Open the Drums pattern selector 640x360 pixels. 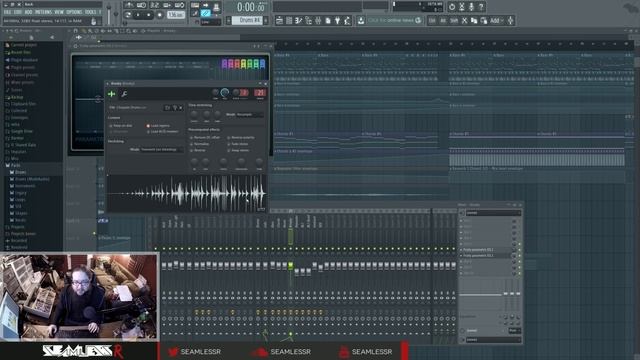tap(247, 20)
